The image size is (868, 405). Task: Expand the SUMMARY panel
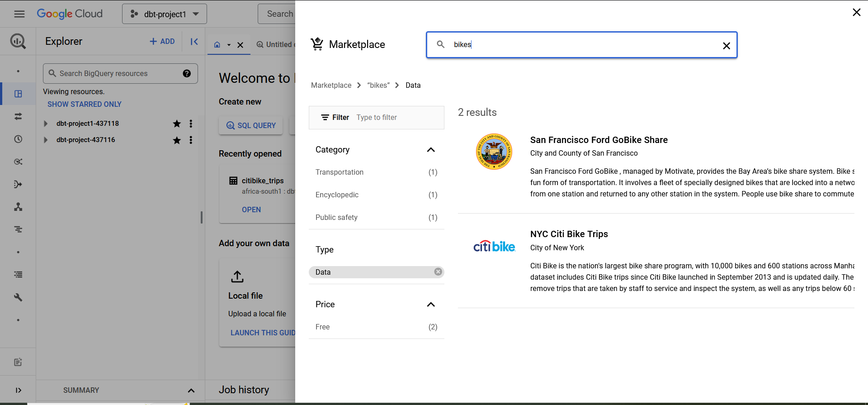[191, 391]
